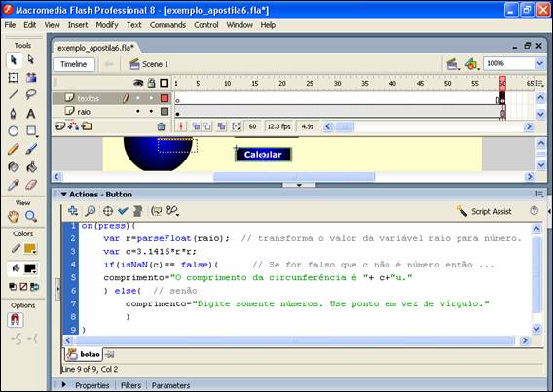
Task: Open the File menu
Action: pos(10,25)
